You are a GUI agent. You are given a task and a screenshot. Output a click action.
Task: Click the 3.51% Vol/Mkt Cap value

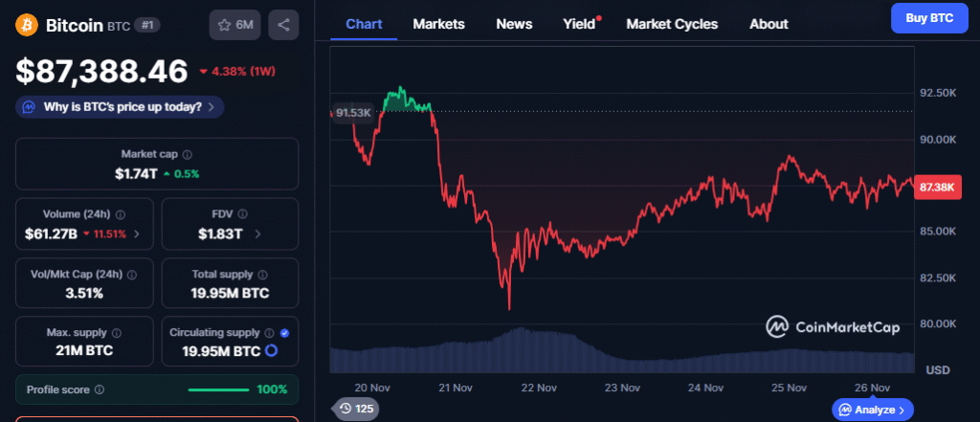(x=84, y=293)
